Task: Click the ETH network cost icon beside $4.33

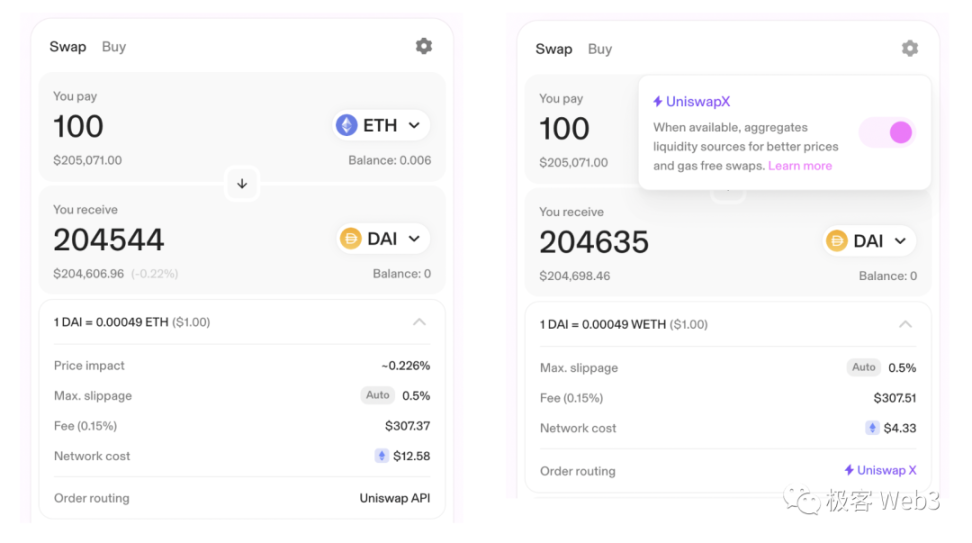Action: pyautogui.click(x=872, y=428)
